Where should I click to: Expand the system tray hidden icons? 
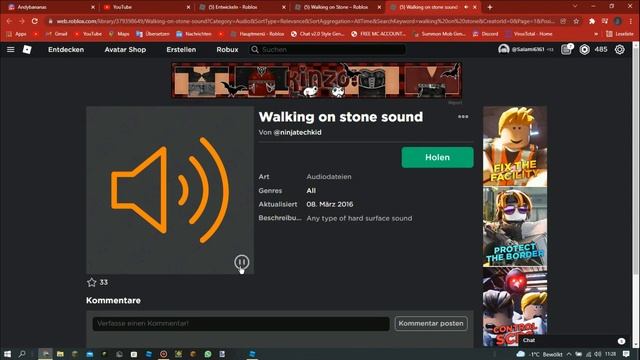point(569,354)
